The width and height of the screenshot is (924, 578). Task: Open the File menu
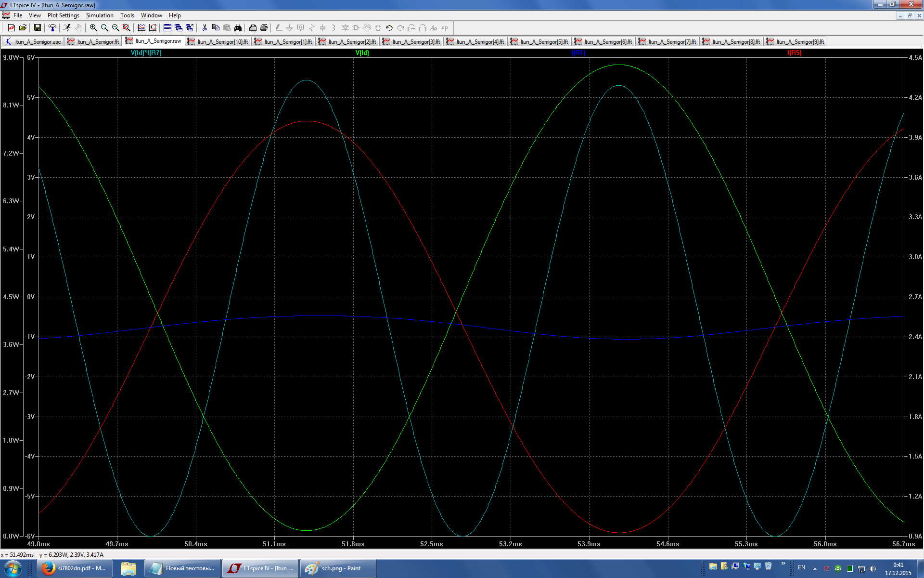pyautogui.click(x=18, y=15)
